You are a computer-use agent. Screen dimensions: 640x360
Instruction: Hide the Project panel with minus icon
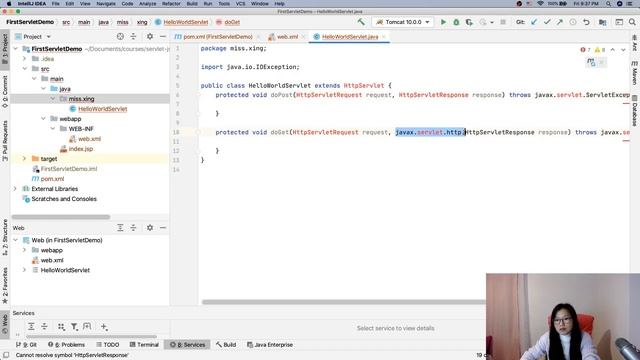[x=163, y=36]
